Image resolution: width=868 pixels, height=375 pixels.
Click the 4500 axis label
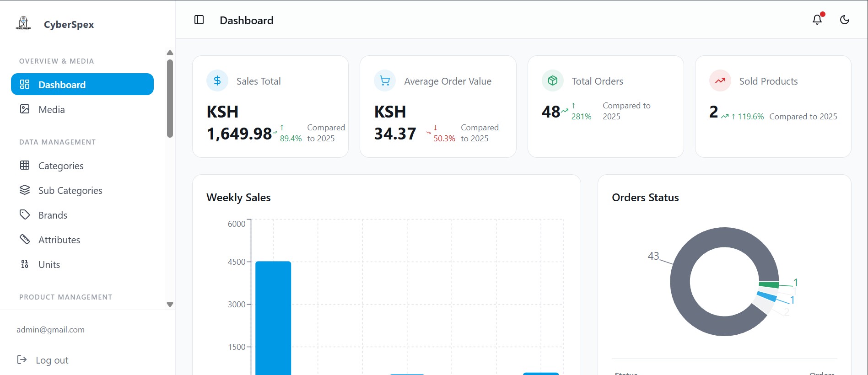click(x=237, y=262)
